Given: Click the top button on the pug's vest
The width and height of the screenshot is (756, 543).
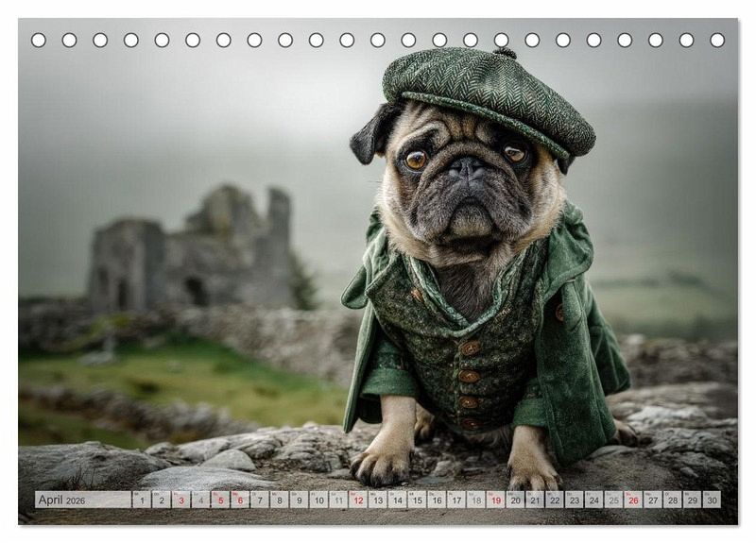Looking at the screenshot, I should (x=470, y=348).
